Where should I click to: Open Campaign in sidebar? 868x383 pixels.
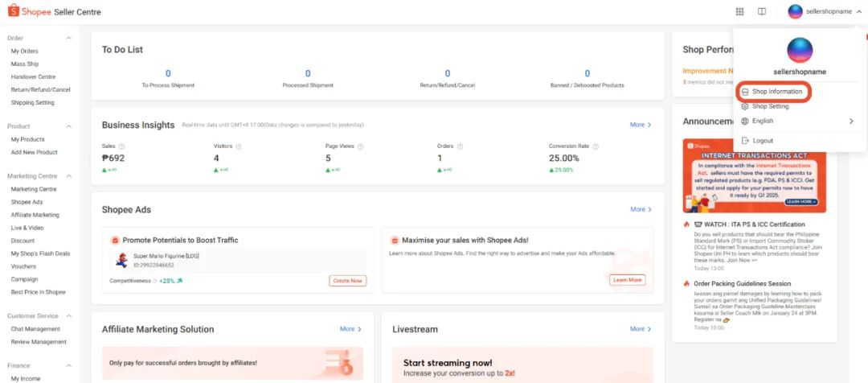pos(24,279)
